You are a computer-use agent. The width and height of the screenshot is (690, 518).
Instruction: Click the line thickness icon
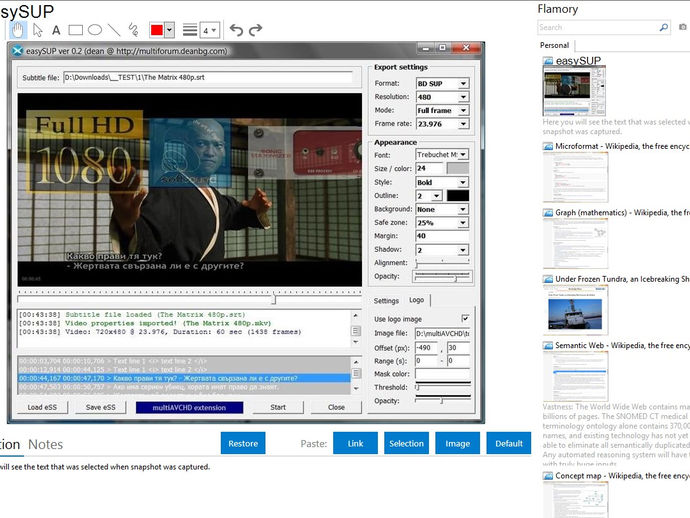pos(190,30)
